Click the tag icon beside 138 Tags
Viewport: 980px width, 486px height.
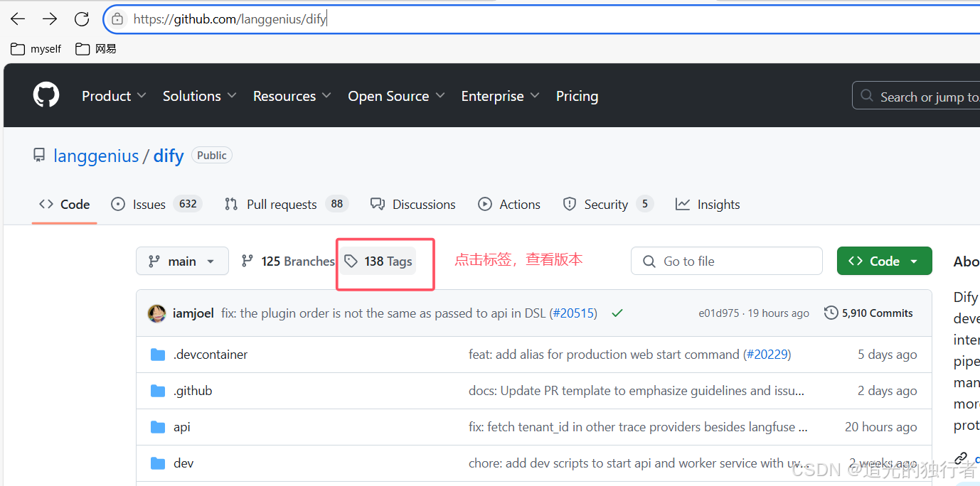(351, 261)
